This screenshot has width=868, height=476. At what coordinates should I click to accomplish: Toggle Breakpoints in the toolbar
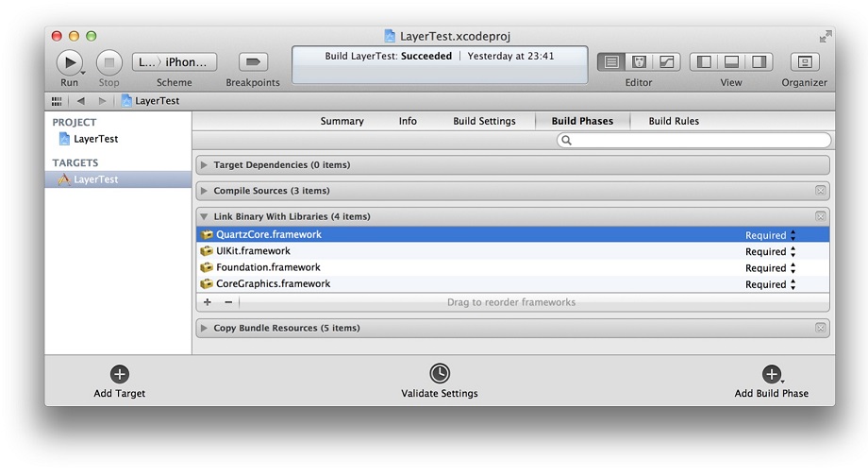[253, 62]
